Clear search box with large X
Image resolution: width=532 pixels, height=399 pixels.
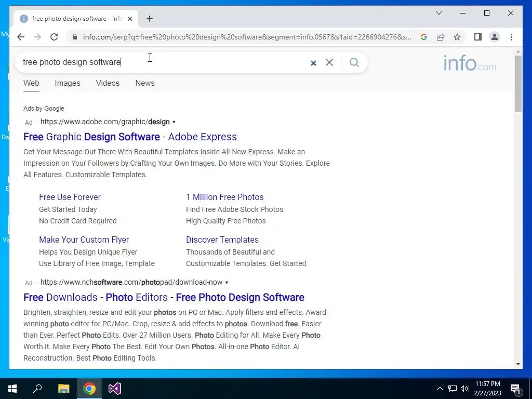coord(329,62)
